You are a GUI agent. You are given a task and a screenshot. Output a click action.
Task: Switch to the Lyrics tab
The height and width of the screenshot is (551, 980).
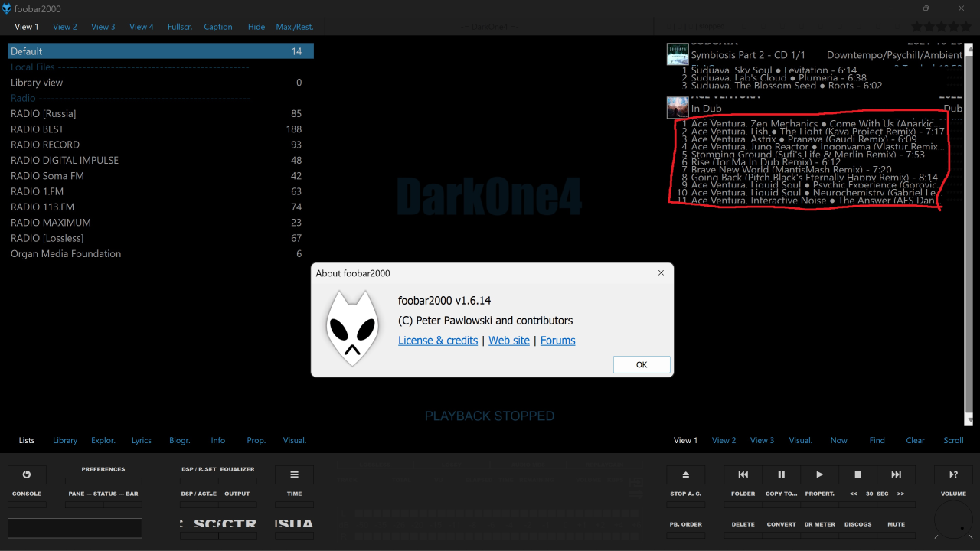(x=142, y=441)
